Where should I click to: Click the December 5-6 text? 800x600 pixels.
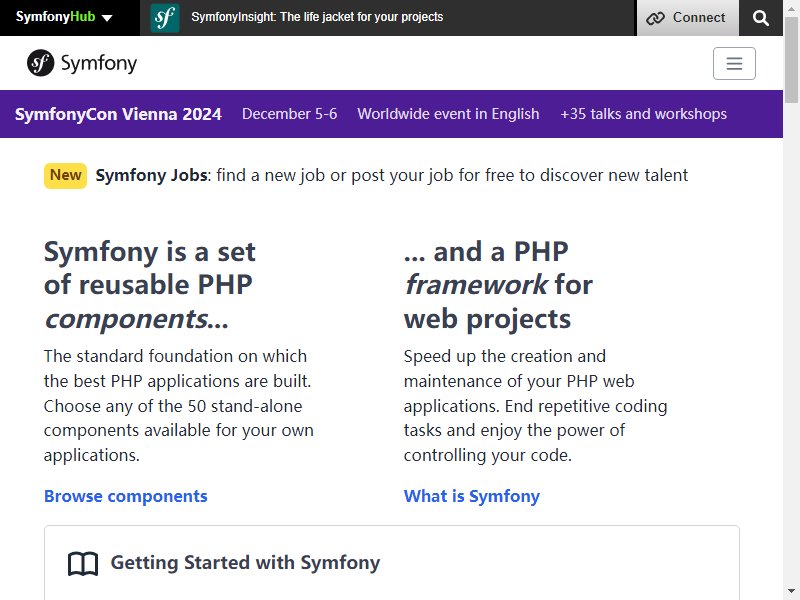coord(289,114)
